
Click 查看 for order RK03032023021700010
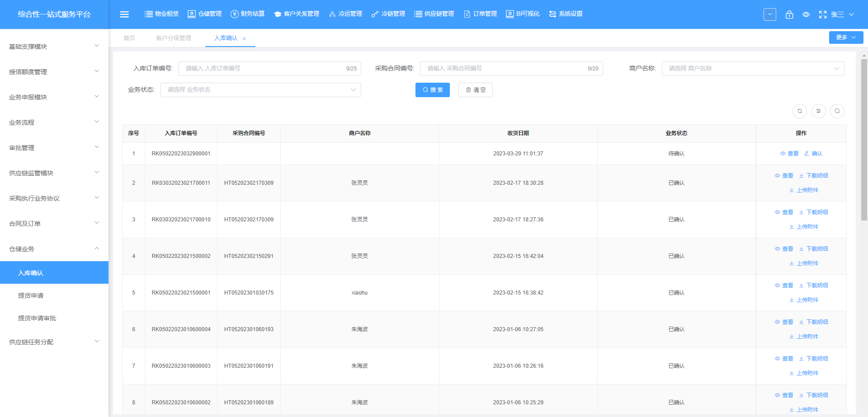point(784,212)
